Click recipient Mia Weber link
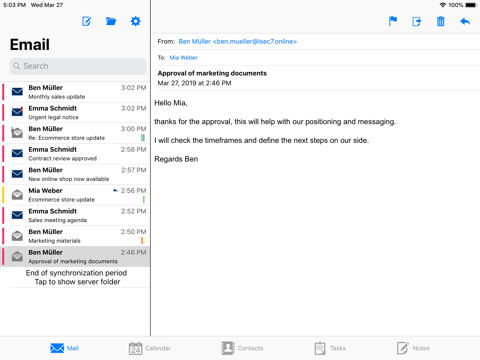Viewport: 480px width, 360px height. pos(183,58)
